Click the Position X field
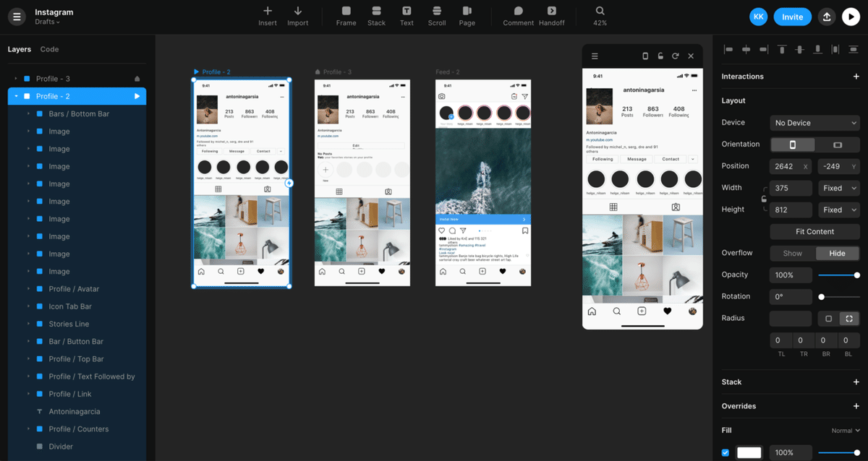Image resolution: width=868 pixels, height=461 pixels. click(x=791, y=166)
